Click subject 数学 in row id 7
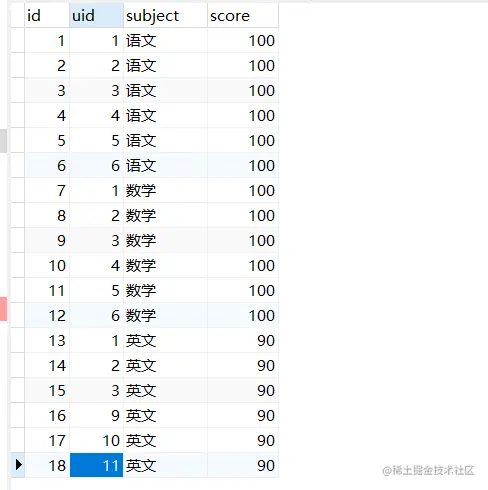488x490 pixels. pyautogui.click(x=165, y=190)
